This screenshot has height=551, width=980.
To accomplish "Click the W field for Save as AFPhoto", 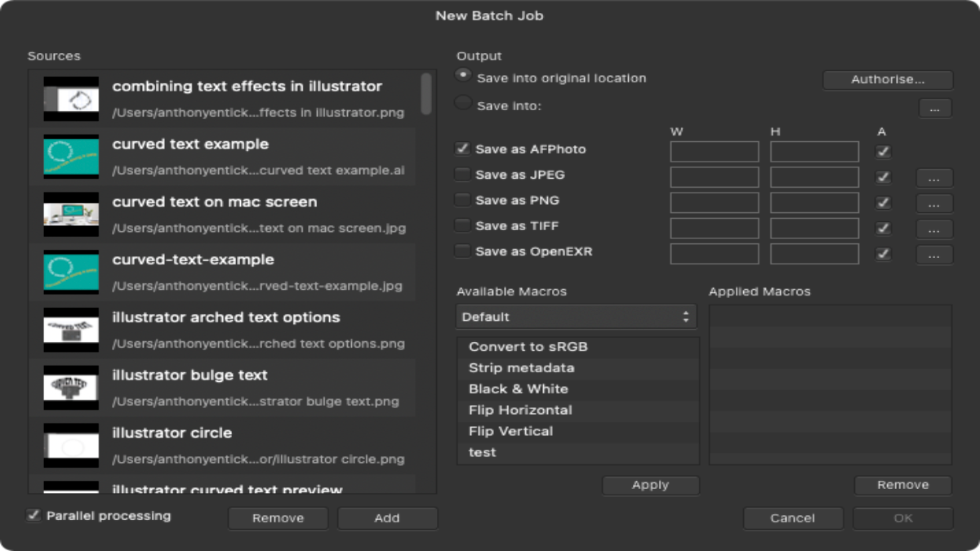I will coord(714,150).
